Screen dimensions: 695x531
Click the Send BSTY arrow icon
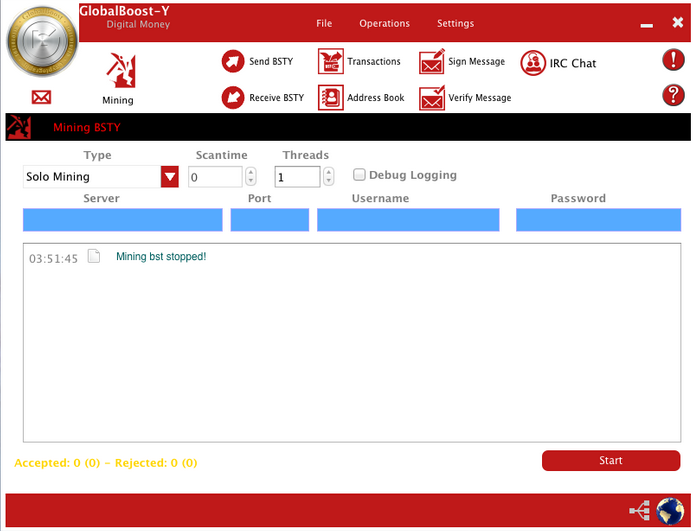233,61
